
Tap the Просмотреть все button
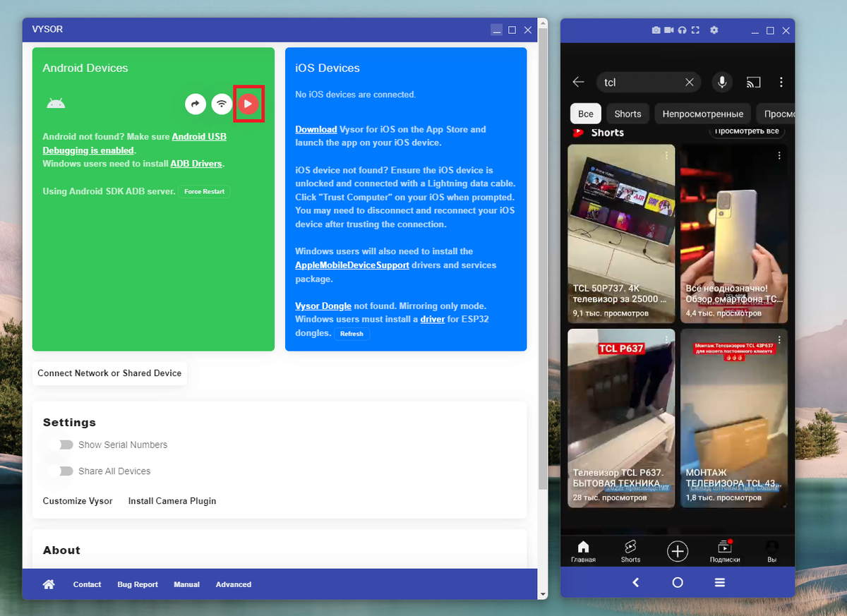747,131
